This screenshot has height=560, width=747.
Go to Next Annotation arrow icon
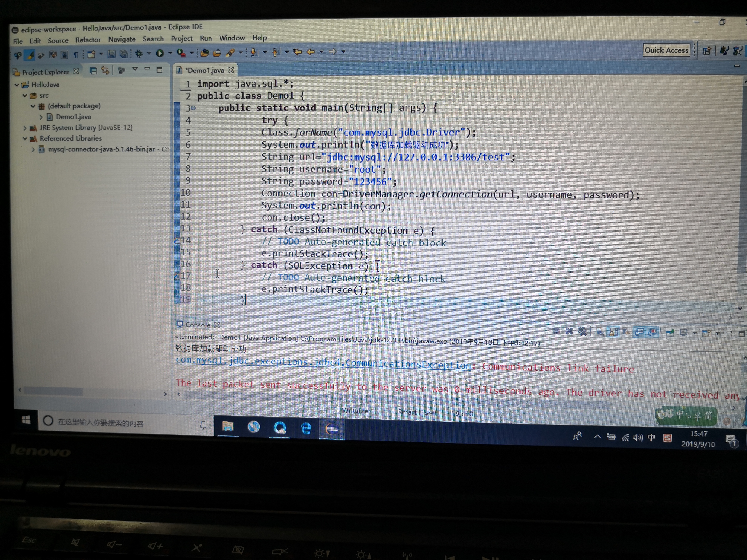[254, 52]
